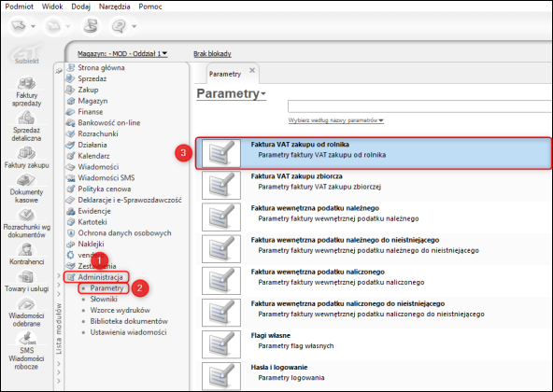This screenshot has width=553, height=392.
Task: Expand the help icon dropdown arrow
Action: 134,26
